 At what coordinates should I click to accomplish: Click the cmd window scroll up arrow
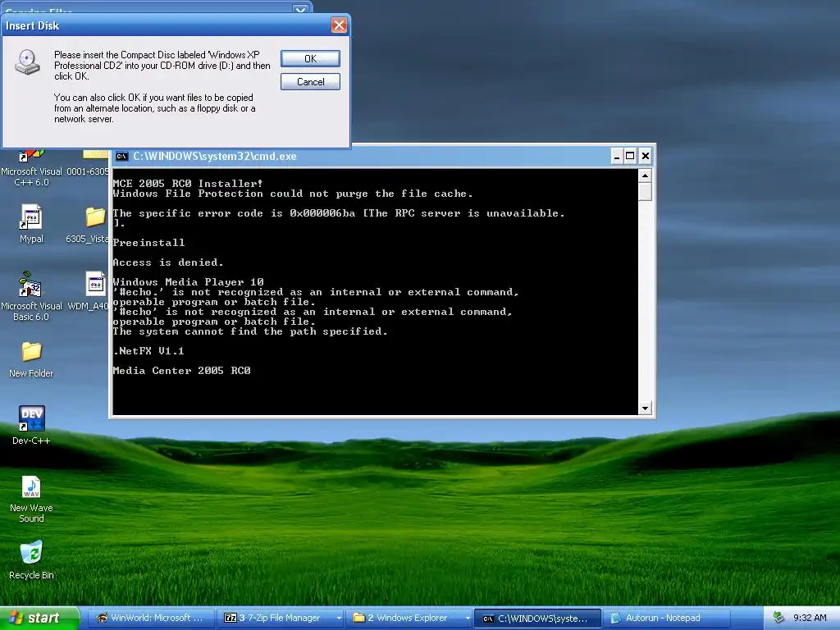(x=645, y=176)
